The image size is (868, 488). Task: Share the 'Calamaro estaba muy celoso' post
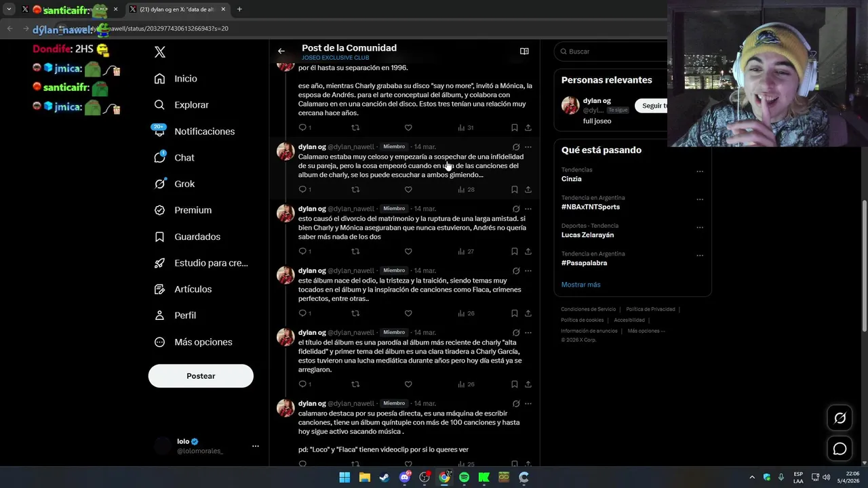pos(528,190)
